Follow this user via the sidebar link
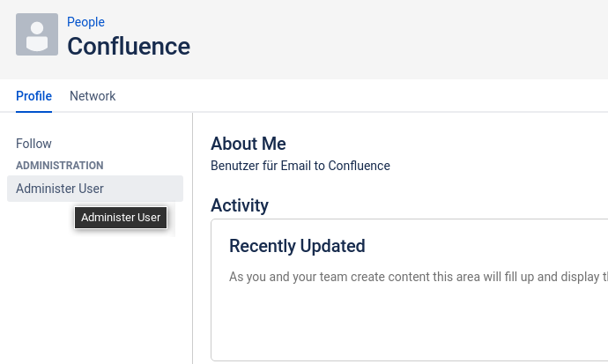Screen dimensions: 608x364 click(34, 144)
